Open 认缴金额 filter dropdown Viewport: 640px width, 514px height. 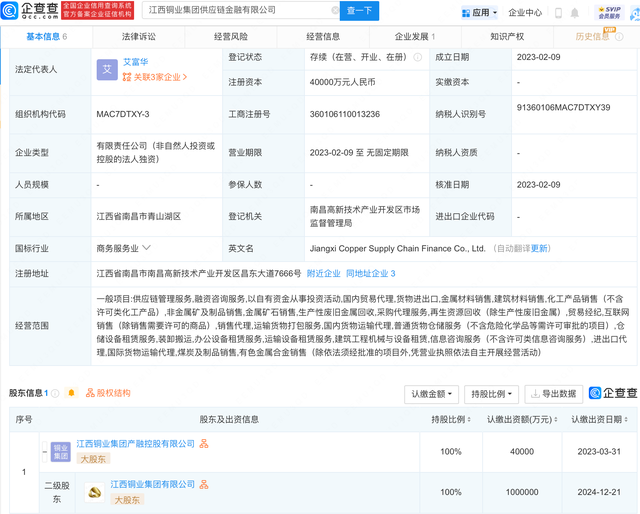point(431,394)
